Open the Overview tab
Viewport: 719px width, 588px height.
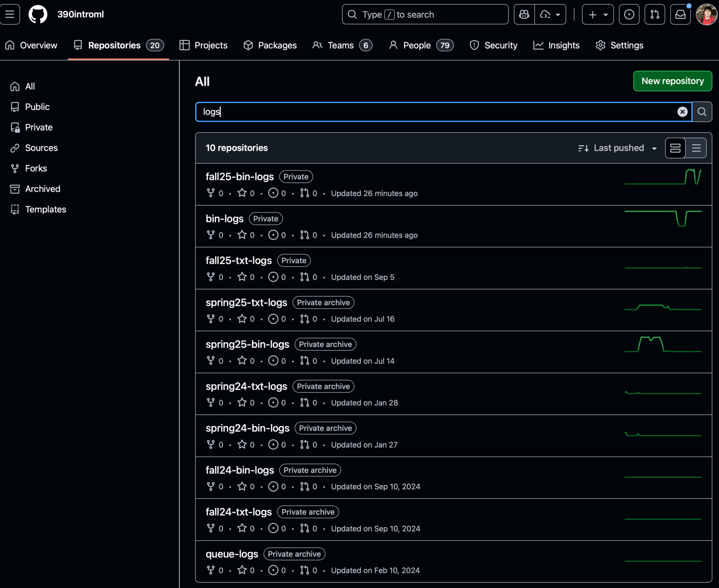pyautogui.click(x=31, y=45)
